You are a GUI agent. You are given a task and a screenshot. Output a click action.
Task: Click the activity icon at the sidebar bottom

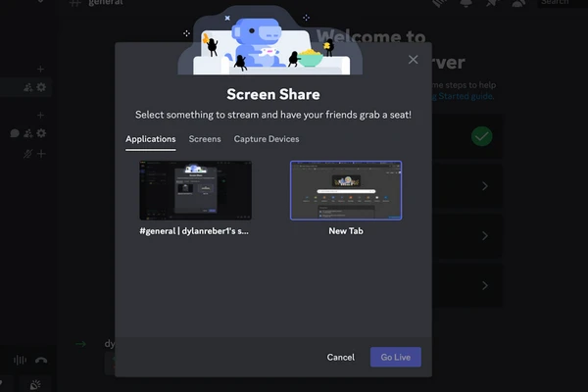35,385
